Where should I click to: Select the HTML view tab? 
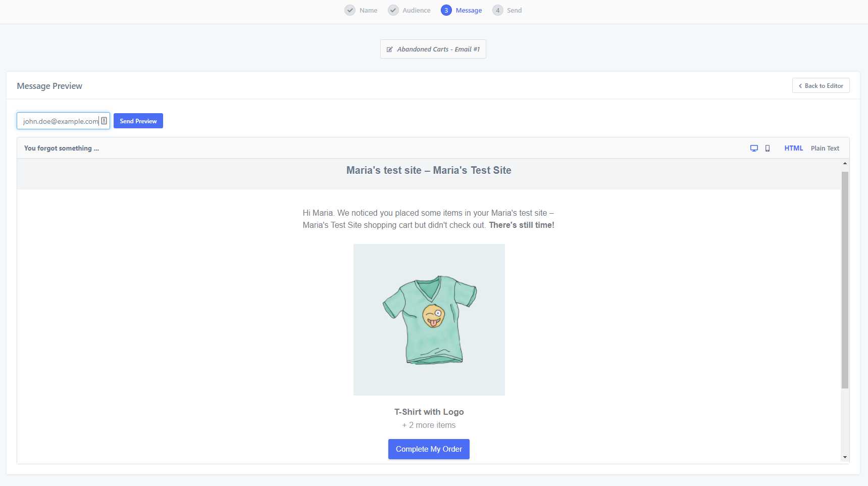[794, 148]
